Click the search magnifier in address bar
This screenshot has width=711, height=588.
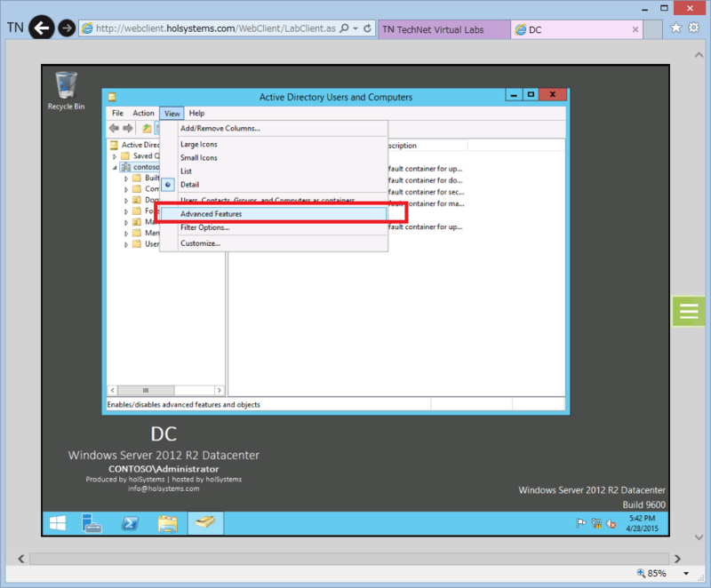pos(344,28)
